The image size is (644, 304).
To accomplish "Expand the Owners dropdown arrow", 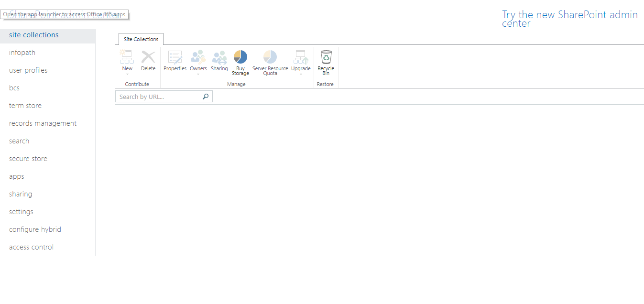I will 198,74.
